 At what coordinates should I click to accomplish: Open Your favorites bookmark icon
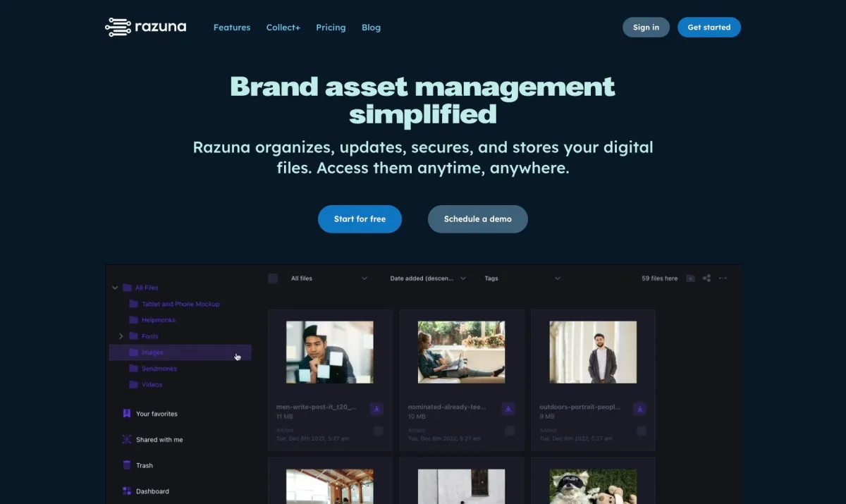127,414
